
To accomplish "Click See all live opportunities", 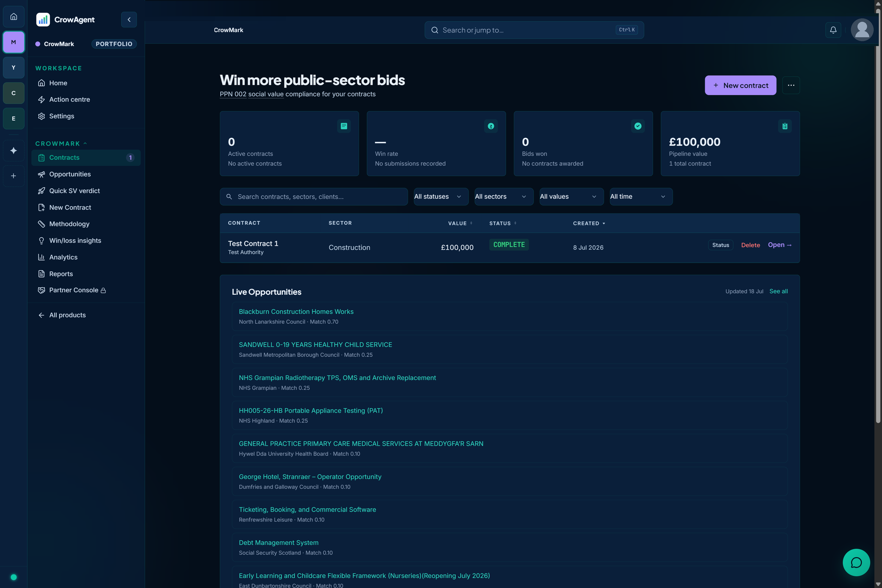I will point(778,291).
